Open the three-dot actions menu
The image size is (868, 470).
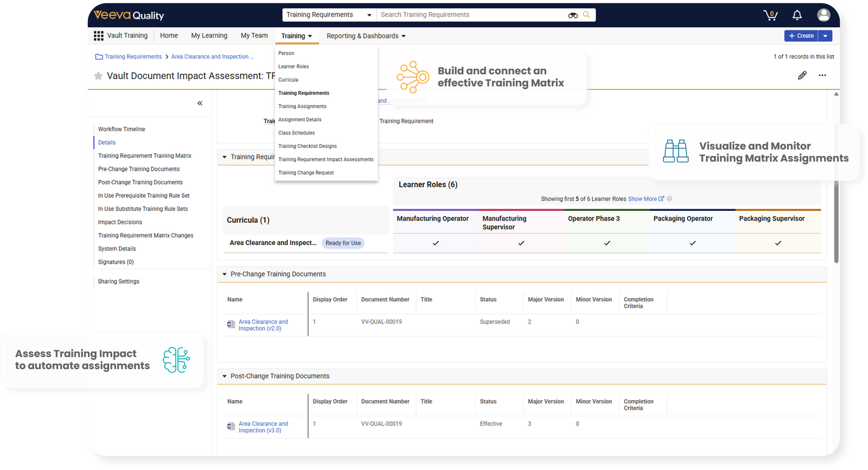click(x=822, y=75)
